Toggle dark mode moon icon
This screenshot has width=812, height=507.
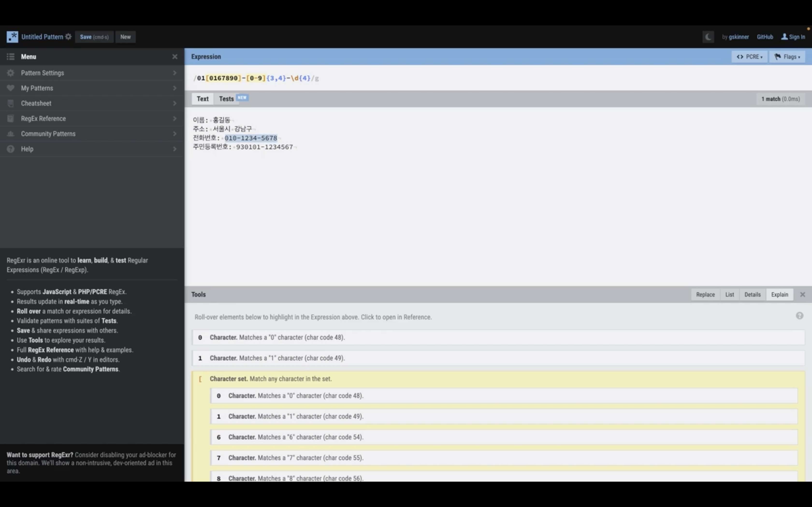pyautogui.click(x=708, y=37)
